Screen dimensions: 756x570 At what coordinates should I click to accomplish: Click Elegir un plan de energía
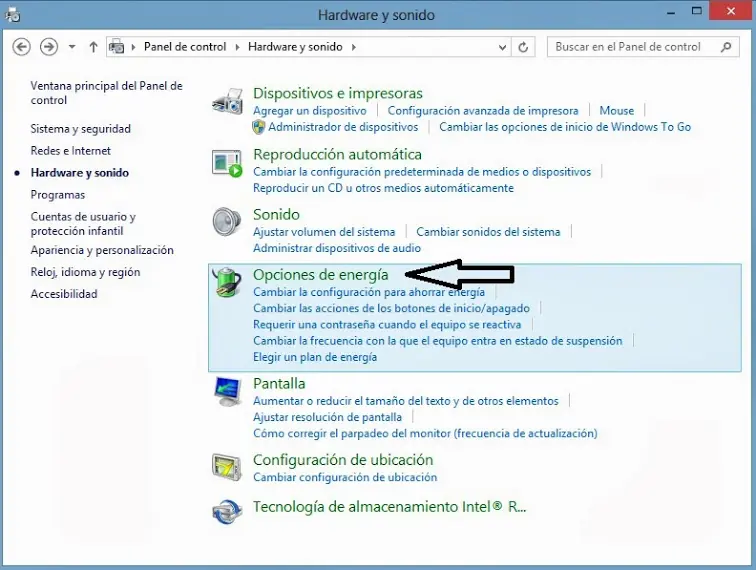click(x=315, y=357)
